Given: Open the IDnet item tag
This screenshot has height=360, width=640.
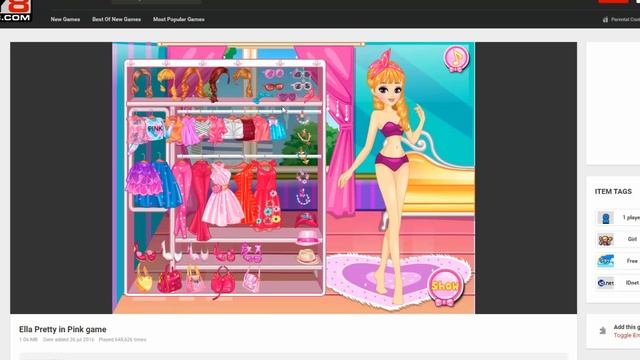Looking at the screenshot, I should [618, 282].
